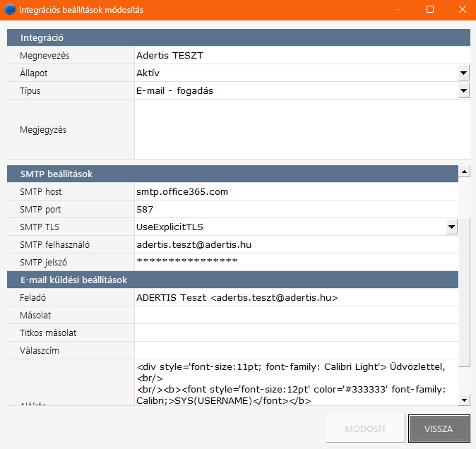Image resolution: width=476 pixels, height=449 pixels.
Task: Open the SMTP TLS dropdown
Action: tap(451, 227)
